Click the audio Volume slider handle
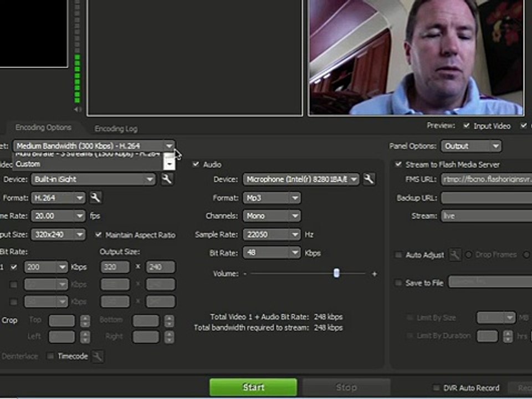 click(336, 273)
